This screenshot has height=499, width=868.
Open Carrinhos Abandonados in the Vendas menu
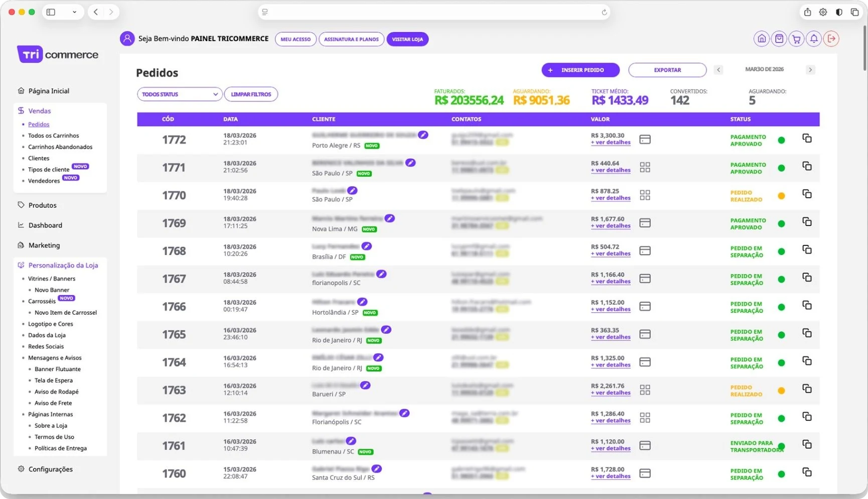click(60, 147)
